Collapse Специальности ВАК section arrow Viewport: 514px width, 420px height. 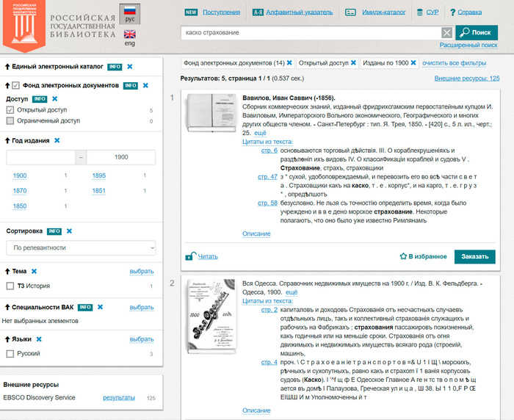pos(7,307)
